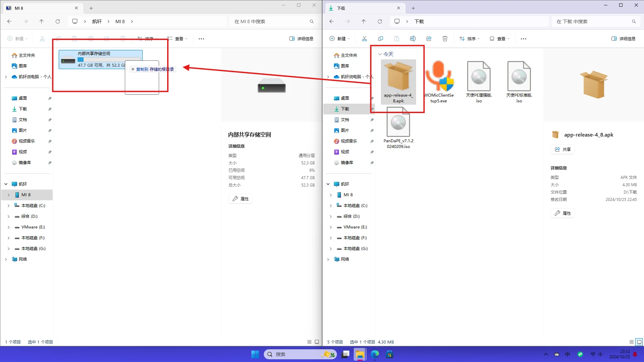Refresh the MI 8 window

pos(58,21)
